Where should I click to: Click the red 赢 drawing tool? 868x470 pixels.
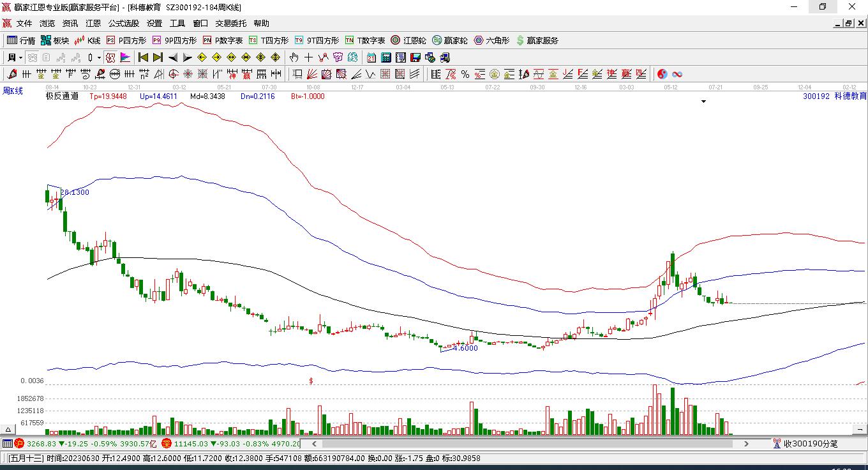click(x=246, y=74)
